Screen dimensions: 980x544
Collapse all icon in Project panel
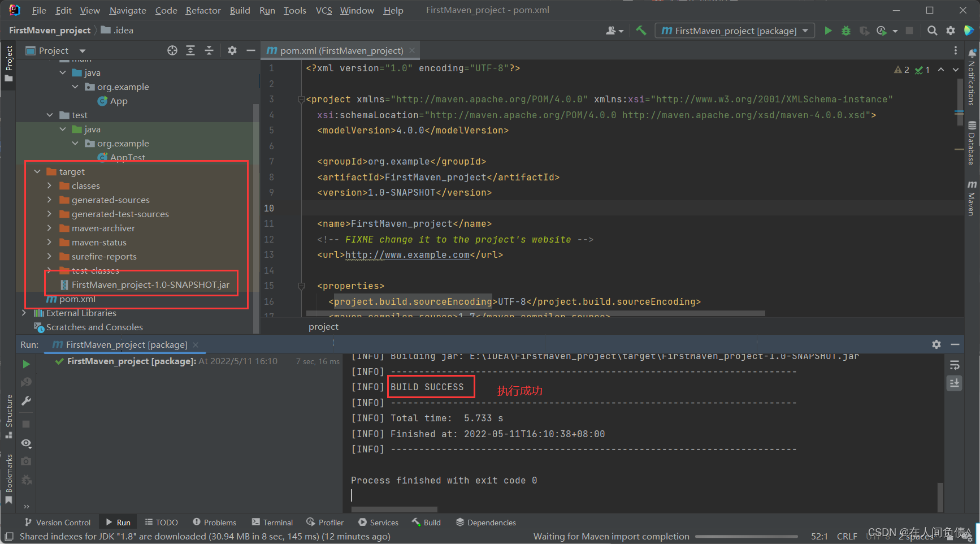point(209,50)
